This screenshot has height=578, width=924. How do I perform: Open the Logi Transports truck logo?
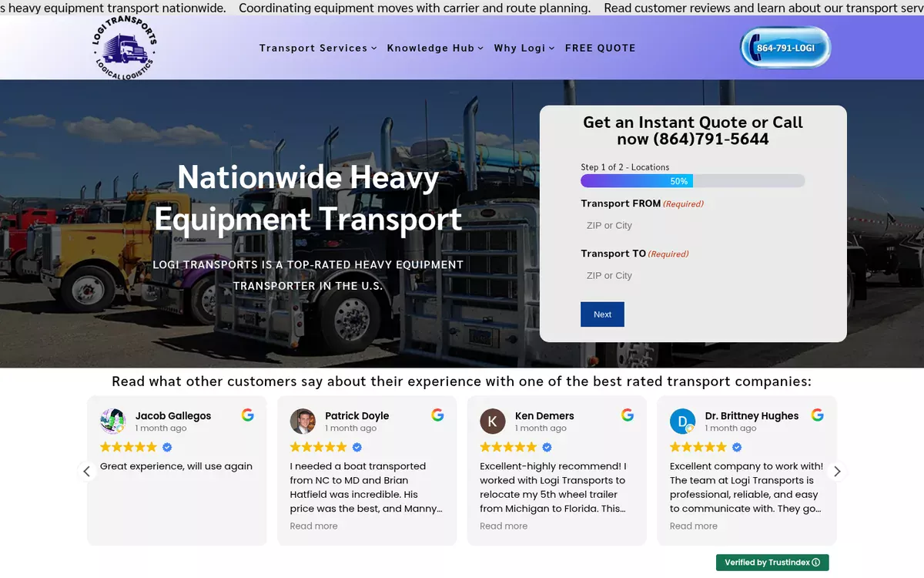point(125,48)
